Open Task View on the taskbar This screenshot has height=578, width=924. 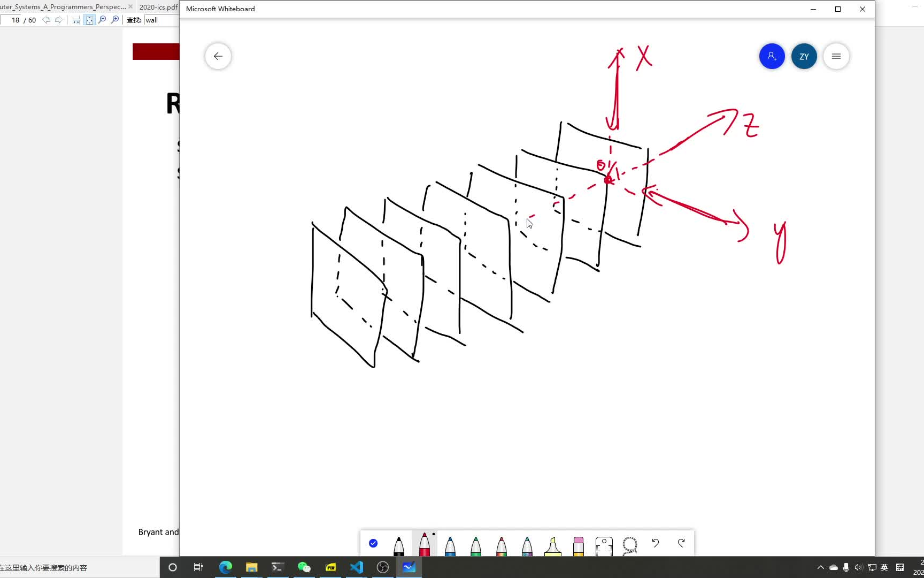point(198,567)
